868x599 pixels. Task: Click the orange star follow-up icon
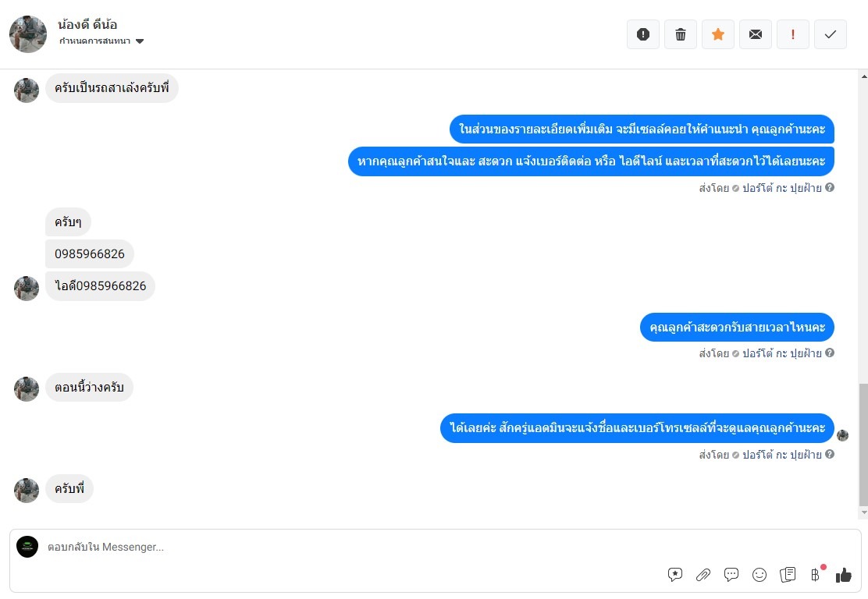coord(718,34)
